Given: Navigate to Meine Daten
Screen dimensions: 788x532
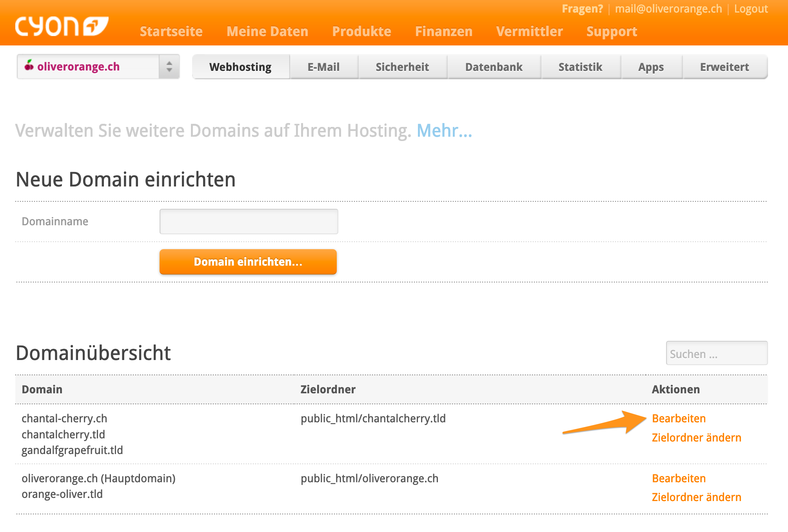Looking at the screenshot, I should (x=267, y=31).
